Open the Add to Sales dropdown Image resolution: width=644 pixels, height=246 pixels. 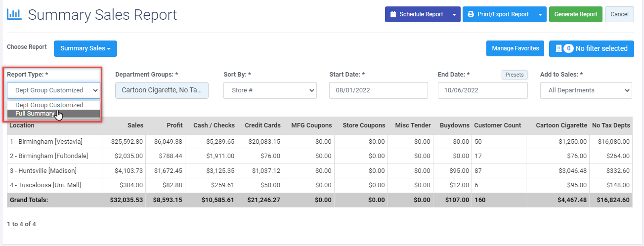coord(586,90)
